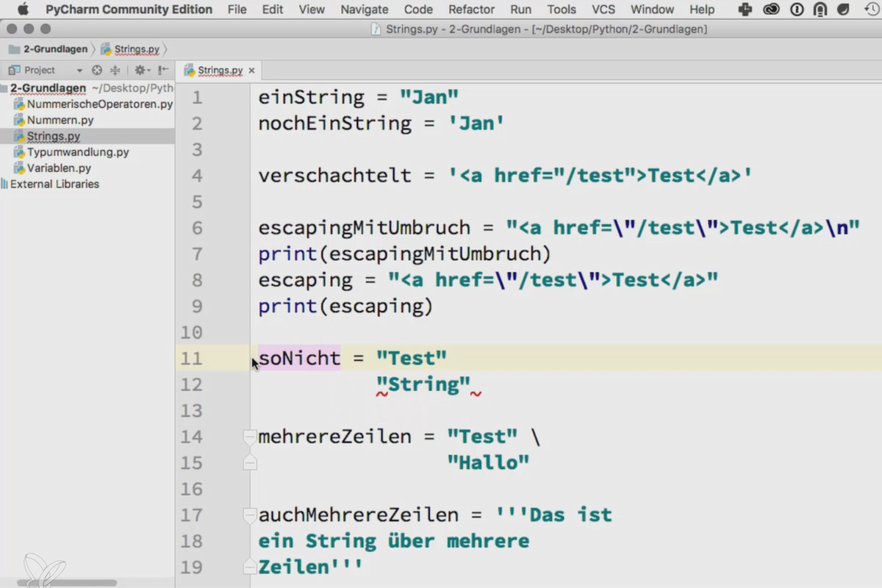Open the Navigate menu
The height and width of the screenshot is (588, 882).
click(x=365, y=10)
